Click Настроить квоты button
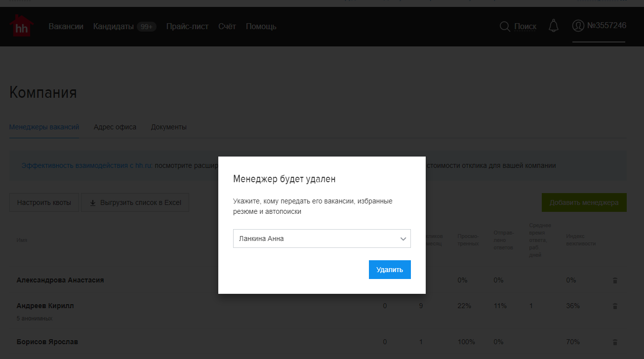 point(44,202)
